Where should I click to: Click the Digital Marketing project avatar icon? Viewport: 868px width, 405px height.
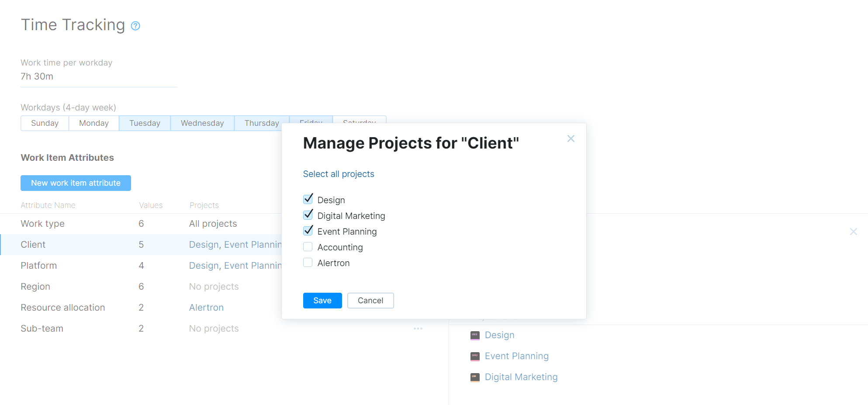tap(475, 377)
